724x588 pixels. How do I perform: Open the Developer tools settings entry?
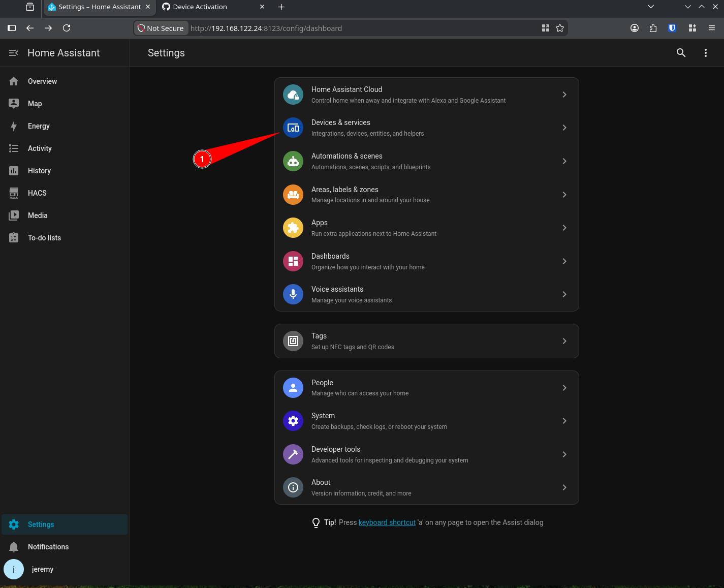pyautogui.click(x=427, y=454)
